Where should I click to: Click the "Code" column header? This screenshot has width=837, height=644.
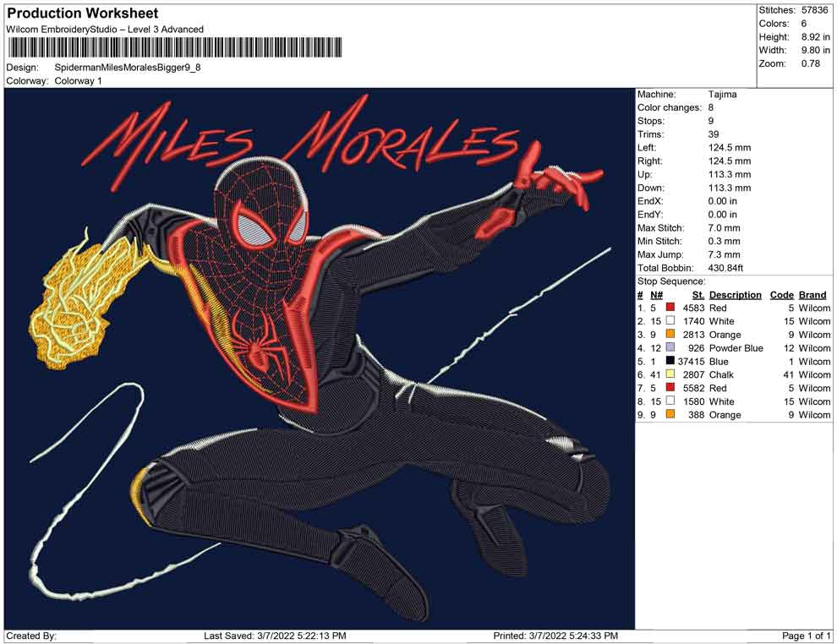coord(781,294)
